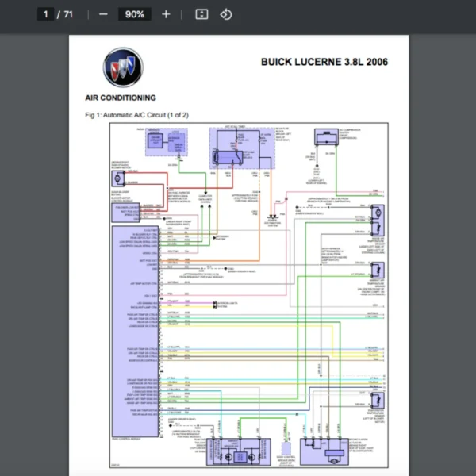Viewport: 476px width, 476px height.
Task: Rotate the document counterclockwise
Action: 225,14
